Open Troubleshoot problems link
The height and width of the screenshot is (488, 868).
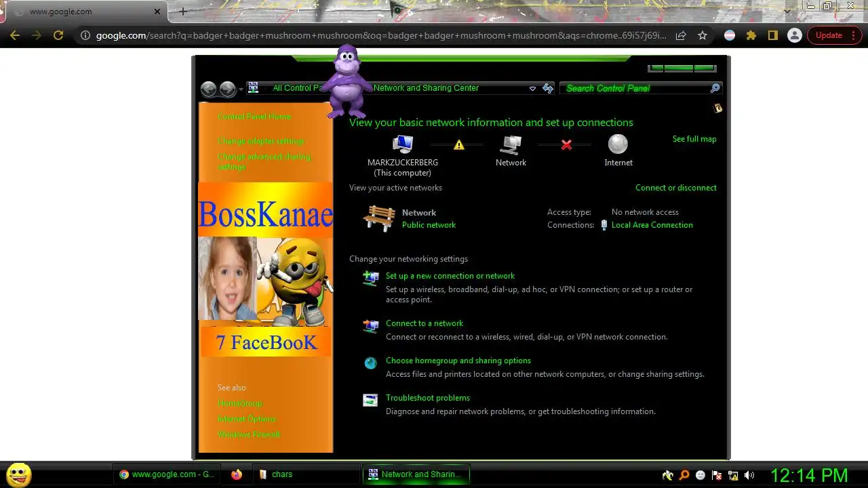[x=428, y=398]
